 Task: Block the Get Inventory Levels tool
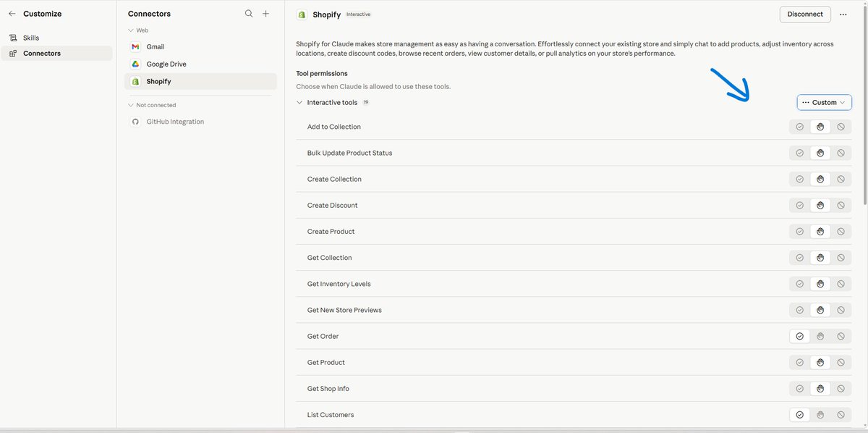point(841,284)
